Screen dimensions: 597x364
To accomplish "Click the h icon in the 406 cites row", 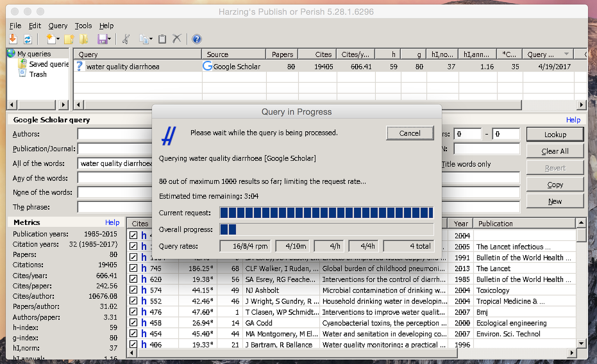I will pyautogui.click(x=144, y=344).
